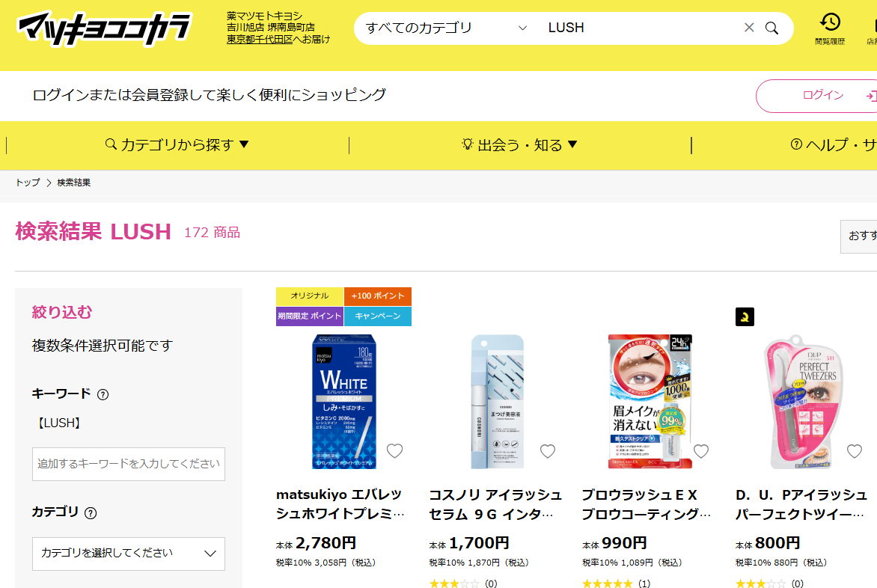Open the ヘルプ menu
Screen dimensions: 877x588
pos(834,145)
